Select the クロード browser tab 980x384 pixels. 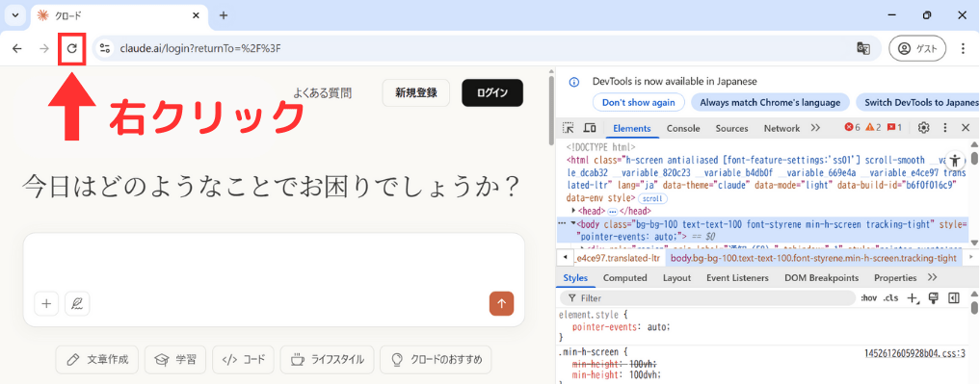119,15
